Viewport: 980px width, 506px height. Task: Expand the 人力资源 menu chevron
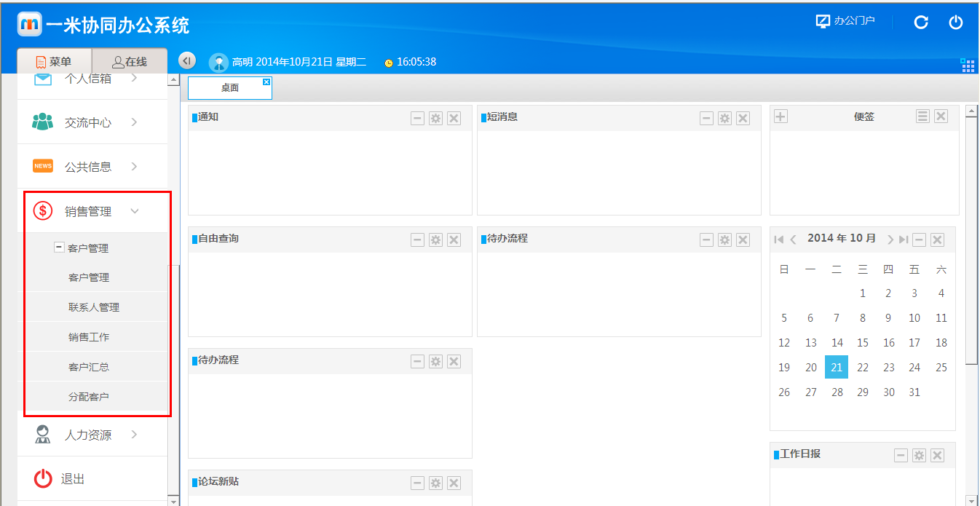134,435
